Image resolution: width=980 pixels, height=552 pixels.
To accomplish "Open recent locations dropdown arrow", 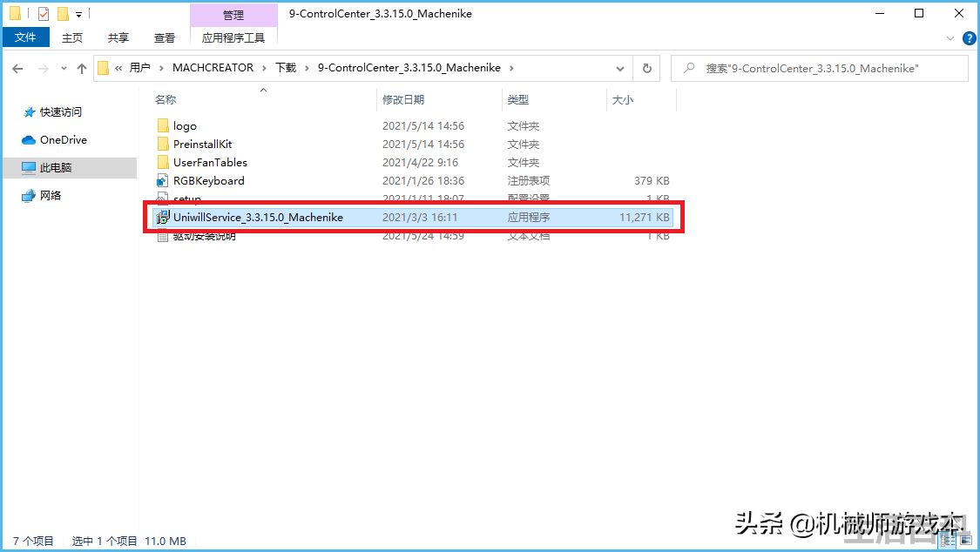I will tap(64, 69).
